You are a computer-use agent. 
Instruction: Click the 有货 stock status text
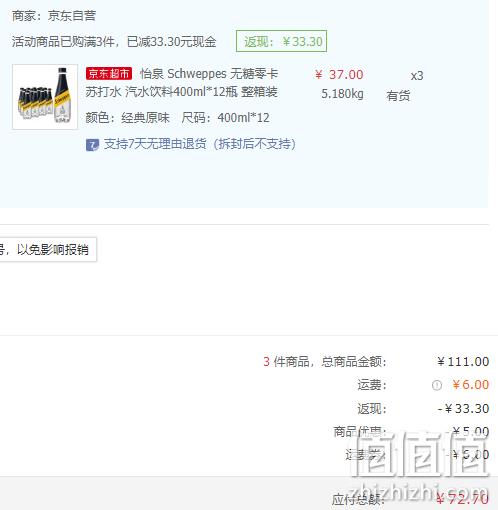pos(398,96)
